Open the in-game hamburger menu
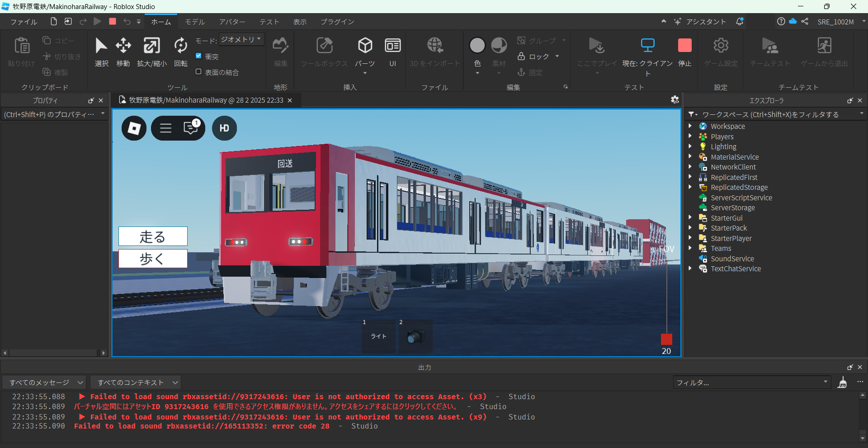The image size is (868, 448). click(165, 128)
